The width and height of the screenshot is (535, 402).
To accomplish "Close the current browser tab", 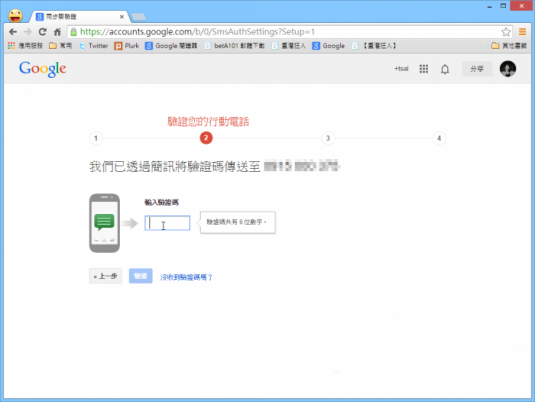I will [122, 16].
